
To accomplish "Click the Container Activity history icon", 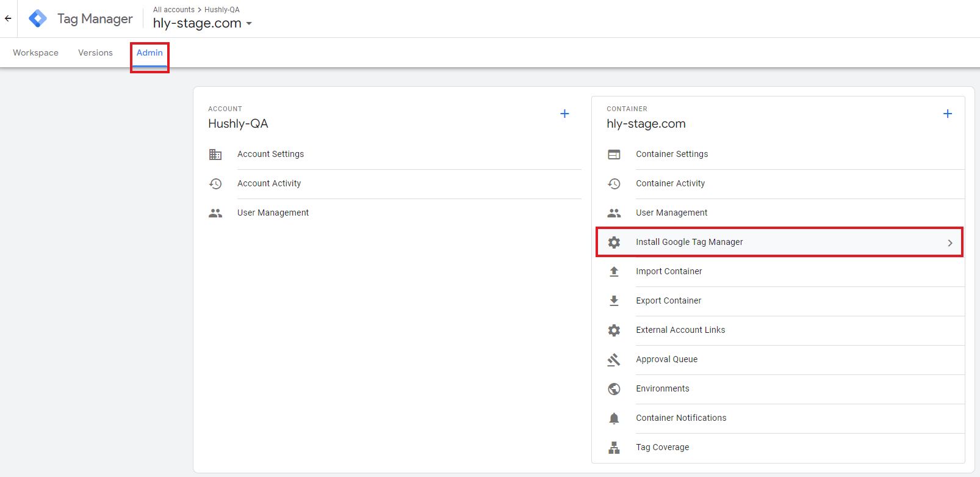I will click(x=614, y=184).
